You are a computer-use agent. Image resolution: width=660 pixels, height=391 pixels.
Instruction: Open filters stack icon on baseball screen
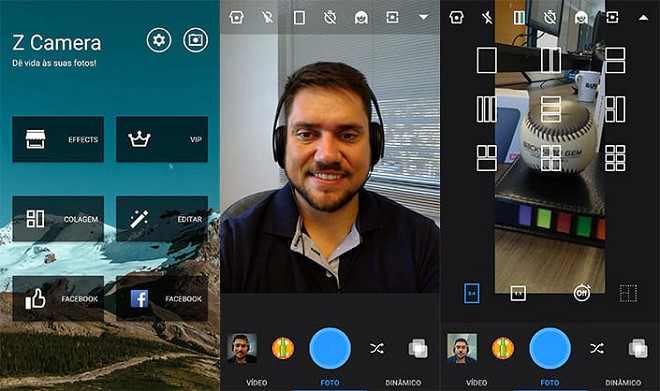click(638, 348)
